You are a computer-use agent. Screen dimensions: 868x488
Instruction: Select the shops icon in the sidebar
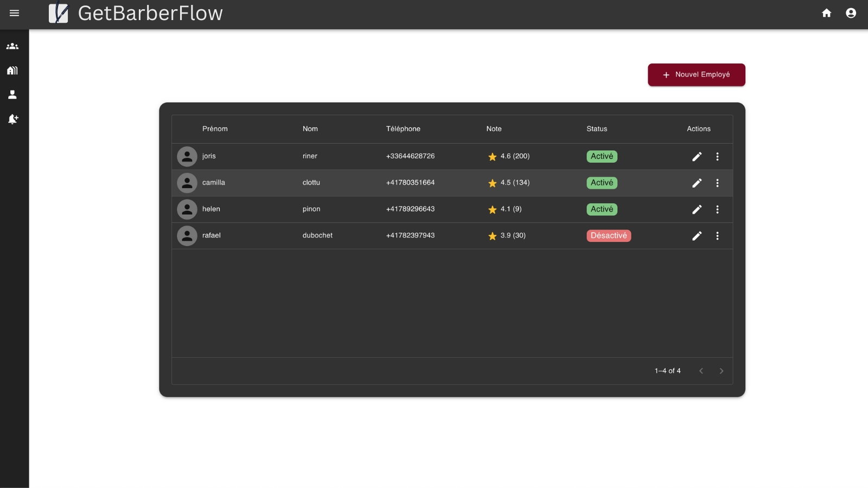click(12, 70)
